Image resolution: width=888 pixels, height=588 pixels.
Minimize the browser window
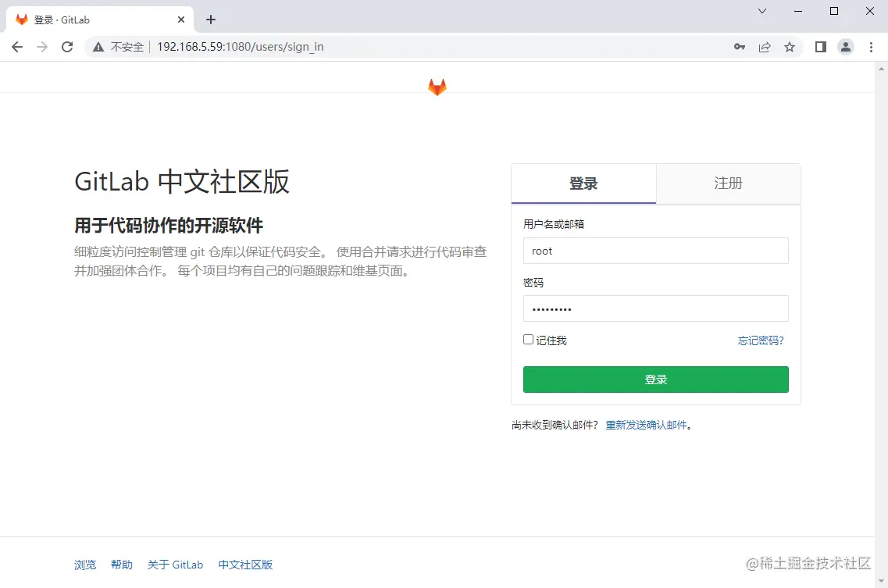798,11
